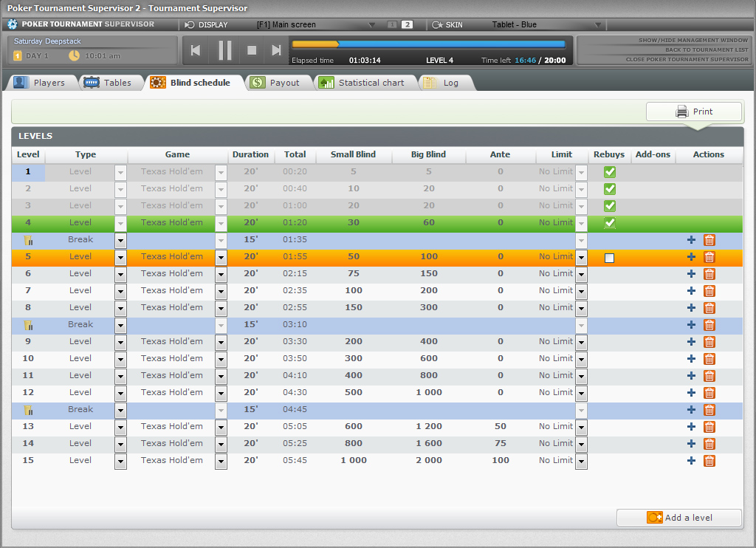Click the Print button
The height and width of the screenshot is (548, 756).
(x=694, y=112)
